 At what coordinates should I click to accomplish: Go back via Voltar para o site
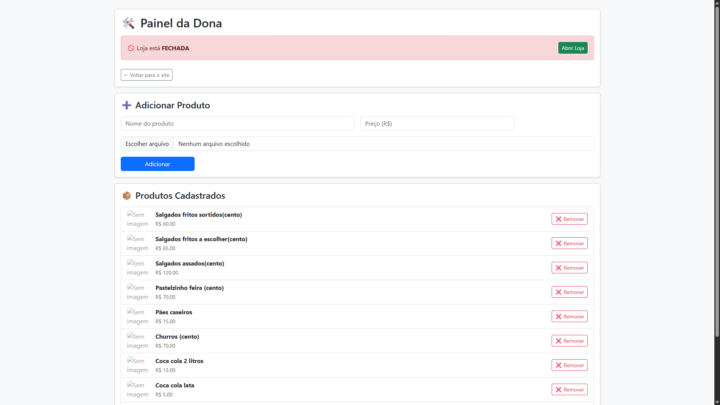pos(147,75)
